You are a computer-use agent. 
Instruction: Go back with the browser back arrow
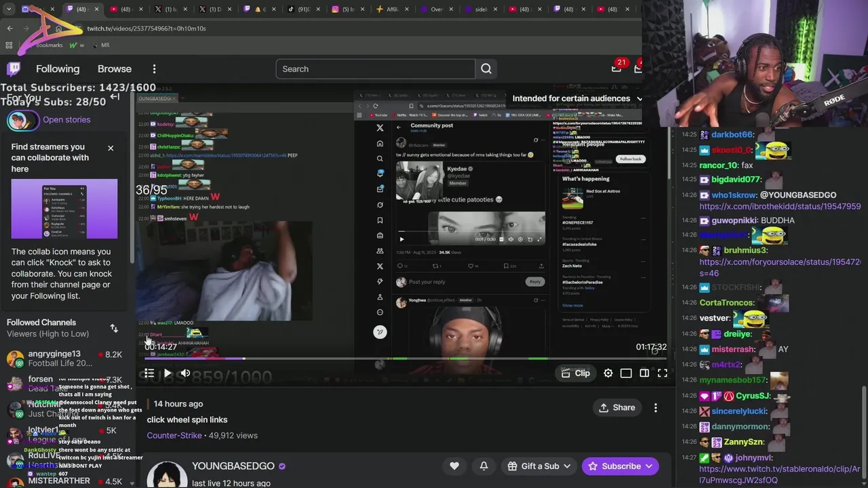coord(9,28)
